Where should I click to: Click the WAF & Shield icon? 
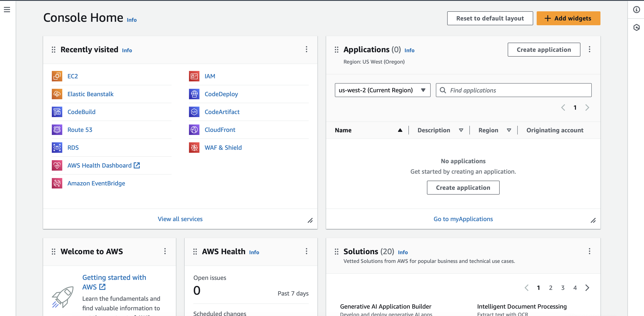194,148
